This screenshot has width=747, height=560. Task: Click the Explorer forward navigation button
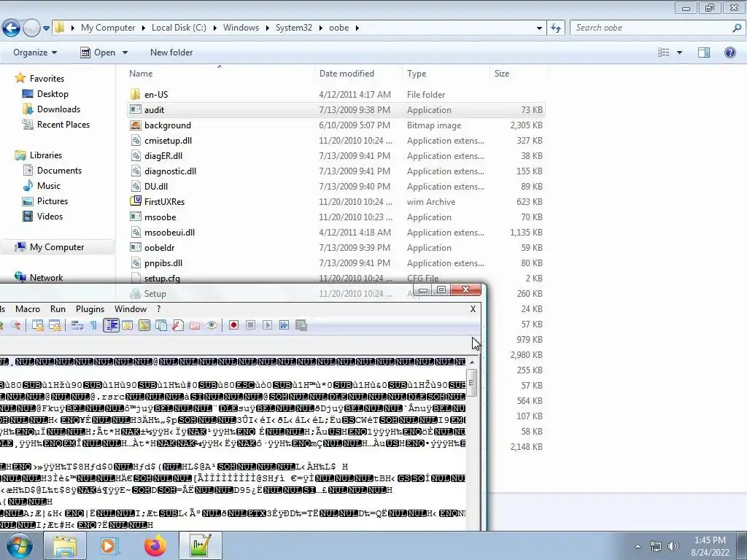pos(31,28)
